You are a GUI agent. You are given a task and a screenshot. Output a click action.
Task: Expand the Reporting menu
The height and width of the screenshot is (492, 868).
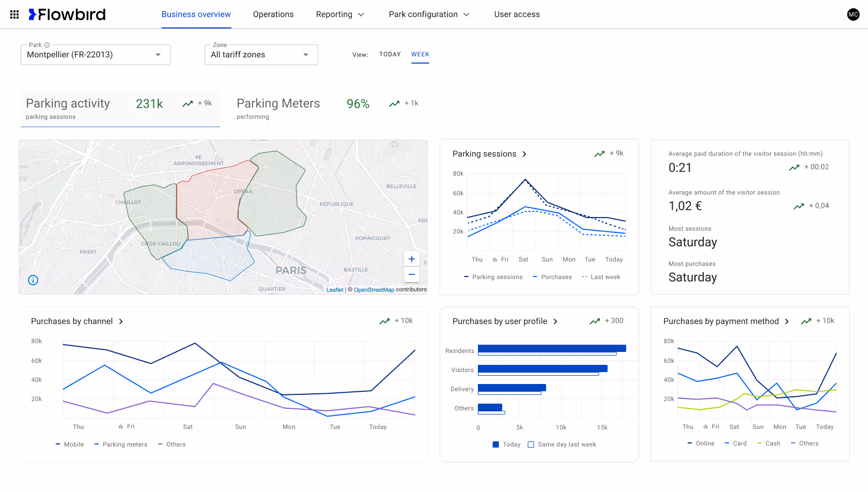pyautogui.click(x=340, y=14)
